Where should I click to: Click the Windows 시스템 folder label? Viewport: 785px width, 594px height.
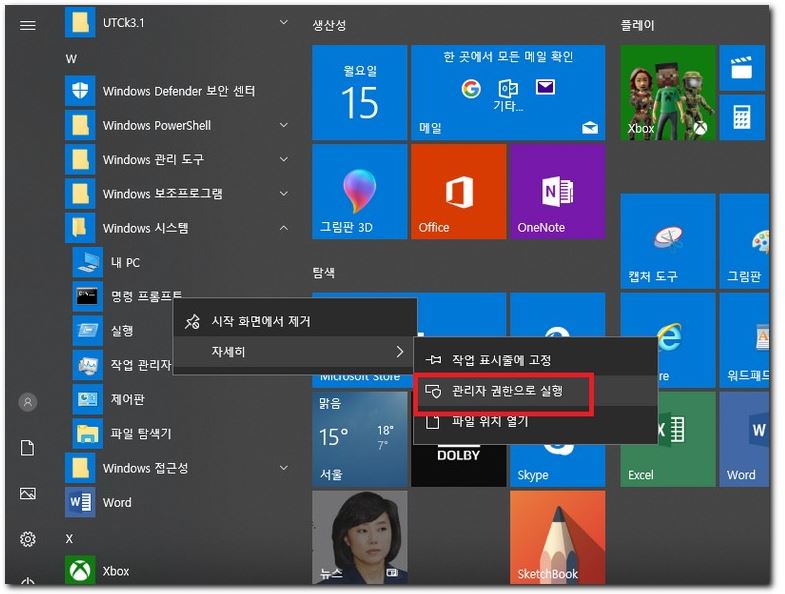(x=145, y=228)
